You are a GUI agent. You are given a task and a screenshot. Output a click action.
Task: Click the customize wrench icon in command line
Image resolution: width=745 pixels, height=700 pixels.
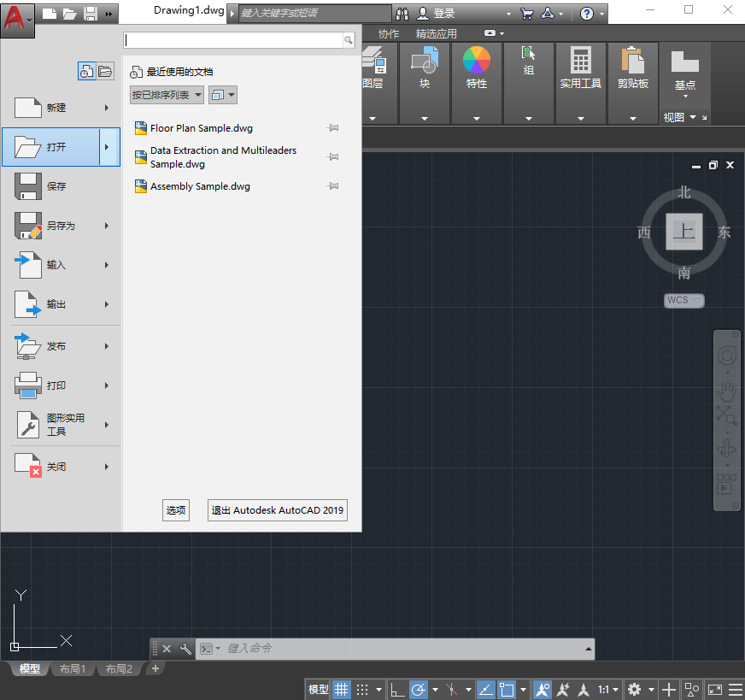tap(185, 649)
